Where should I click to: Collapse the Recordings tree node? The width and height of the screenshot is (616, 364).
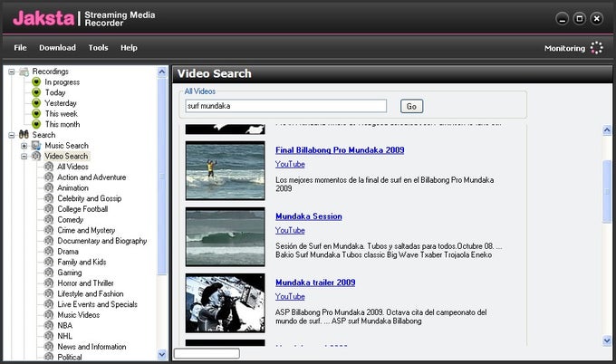tap(12, 72)
